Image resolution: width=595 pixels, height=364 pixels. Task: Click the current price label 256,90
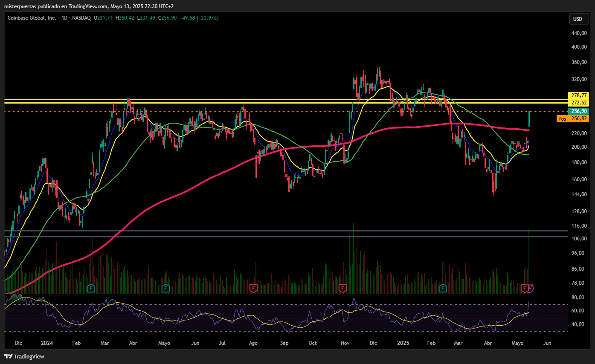pos(578,111)
